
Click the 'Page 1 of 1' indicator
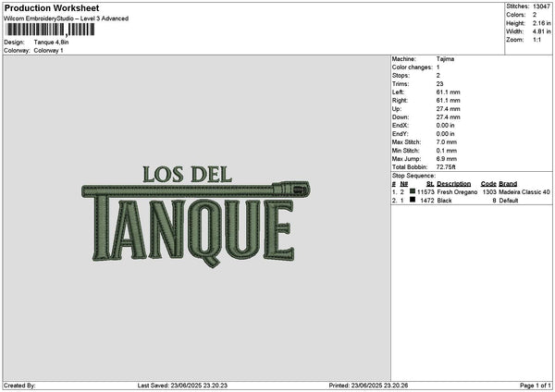[536, 386]
